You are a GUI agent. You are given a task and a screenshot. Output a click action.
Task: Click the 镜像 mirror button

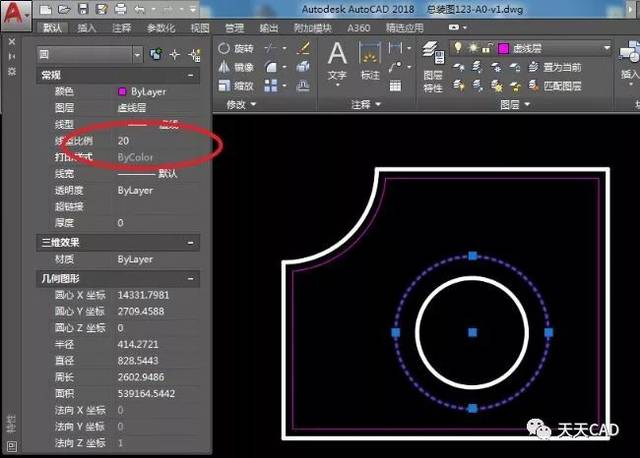coord(236,67)
